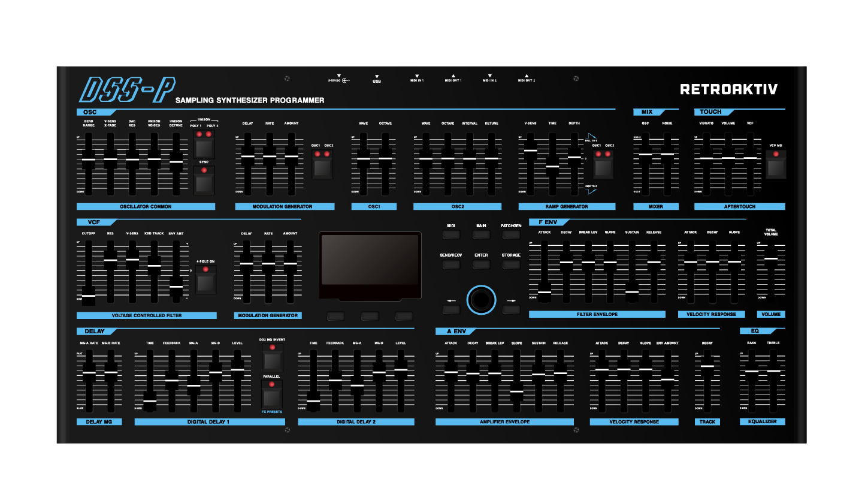Click the UNISON DETUNE slider
This screenshot has width=868, height=479.
pos(176,164)
